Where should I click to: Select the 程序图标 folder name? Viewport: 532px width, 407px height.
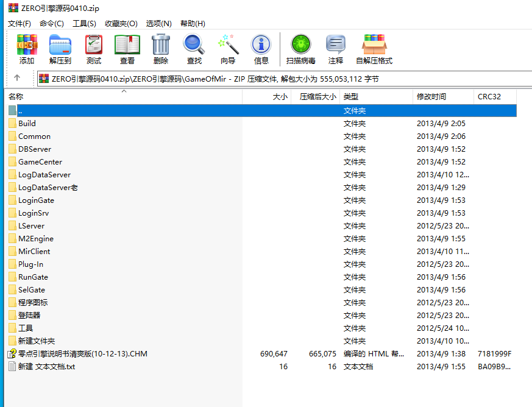[33, 303]
